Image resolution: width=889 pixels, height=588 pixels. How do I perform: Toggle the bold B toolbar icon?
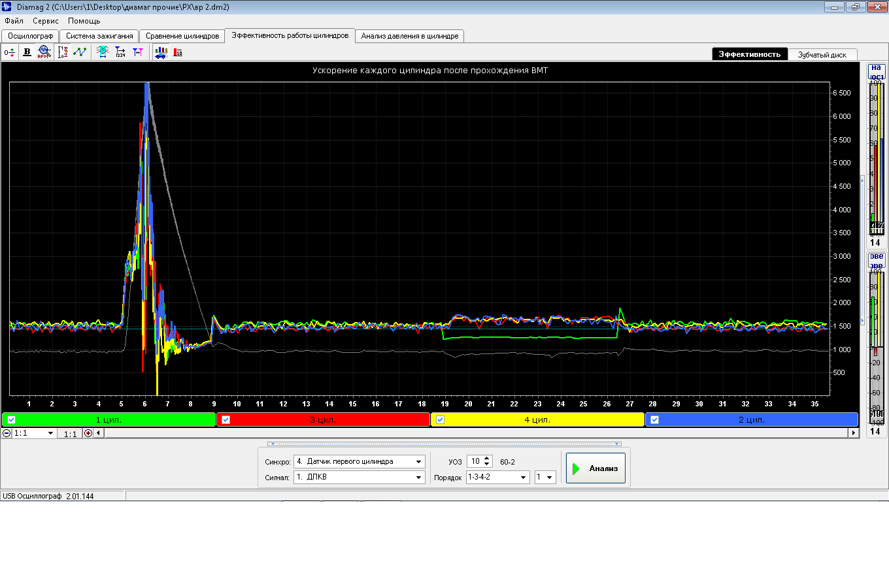(x=27, y=52)
